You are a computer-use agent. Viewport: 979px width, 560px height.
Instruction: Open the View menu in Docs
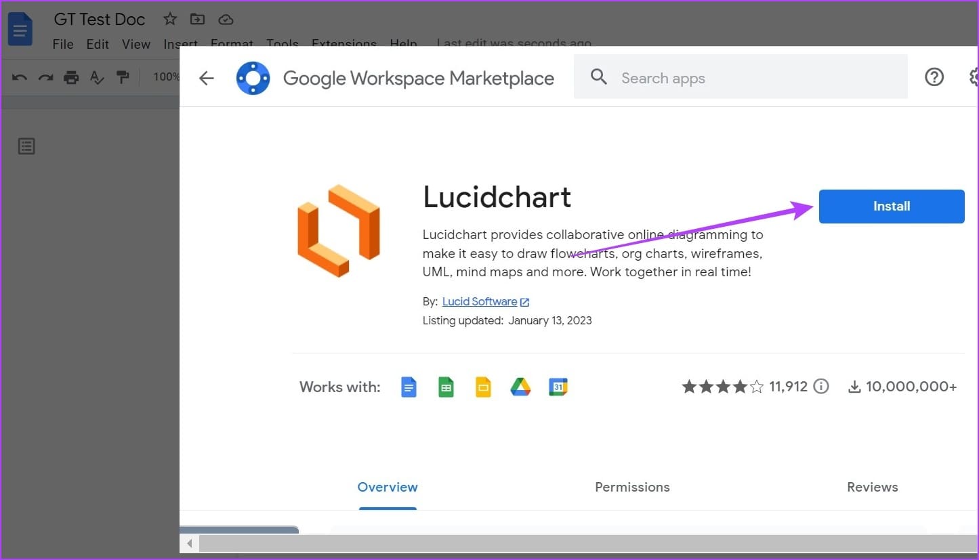click(x=136, y=44)
